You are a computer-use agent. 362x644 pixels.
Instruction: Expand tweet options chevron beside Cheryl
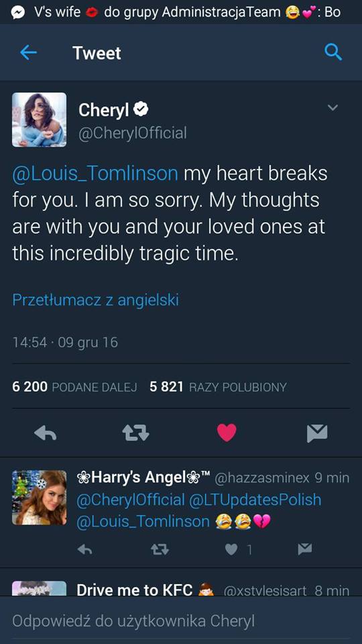pyautogui.click(x=333, y=107)
